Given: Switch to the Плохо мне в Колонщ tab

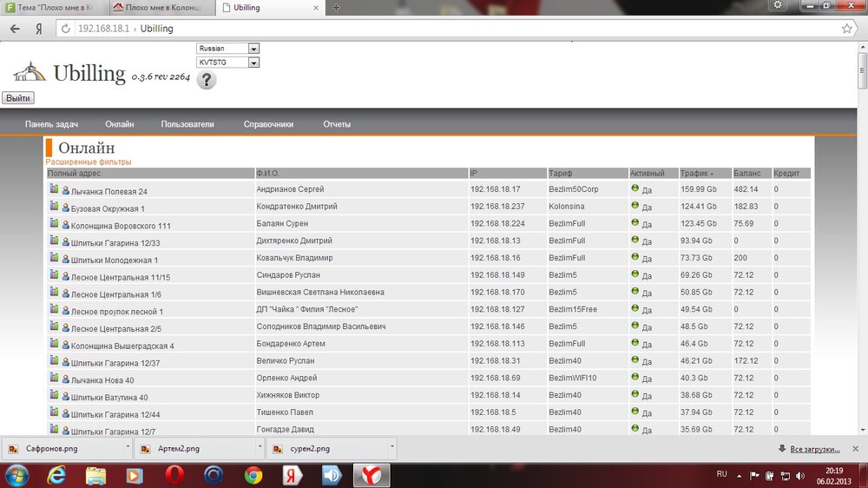Looking at the screenshot, I should point(162,8).
